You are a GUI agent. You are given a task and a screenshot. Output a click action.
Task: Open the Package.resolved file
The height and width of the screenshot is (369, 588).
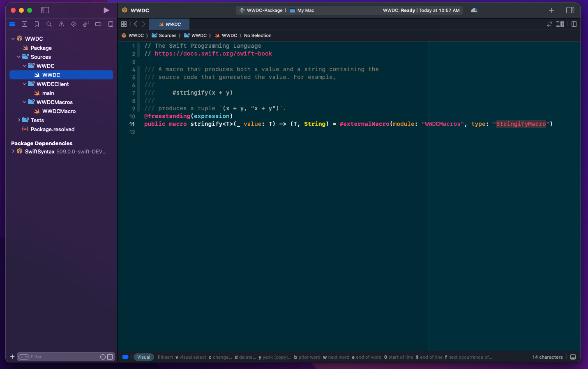[53, 129]
